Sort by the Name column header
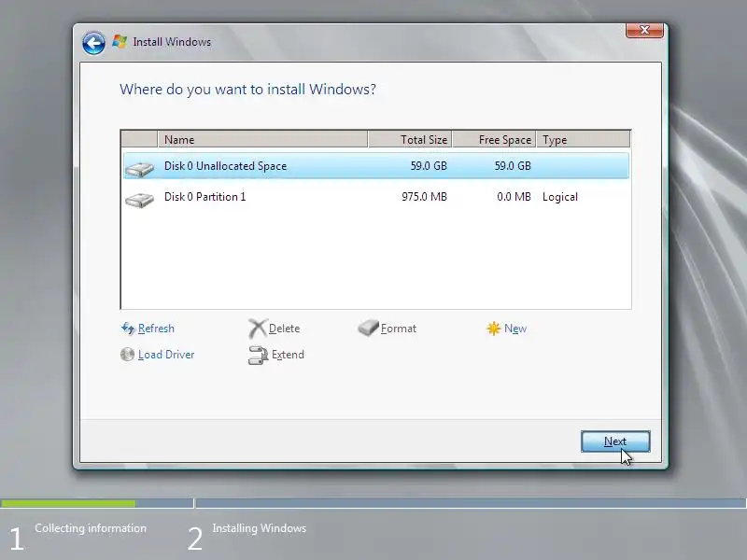The image size is (747, 560). pos(262,139)
